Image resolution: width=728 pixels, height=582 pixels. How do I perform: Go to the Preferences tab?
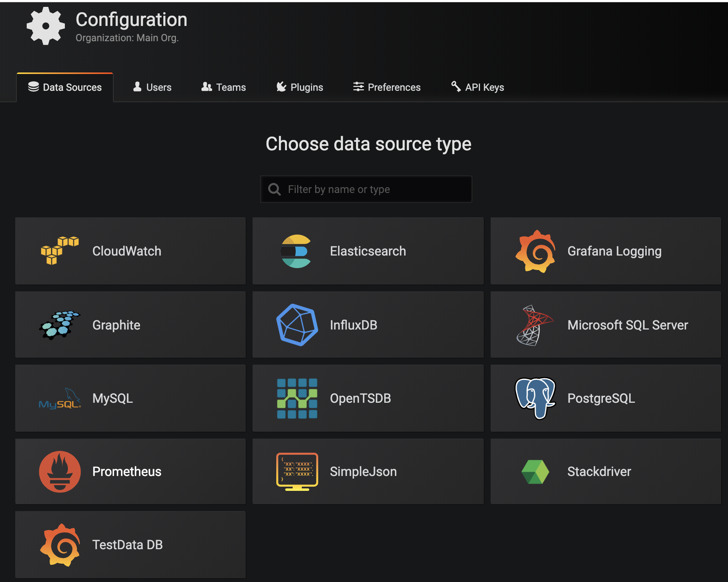[x=387, y=87]
